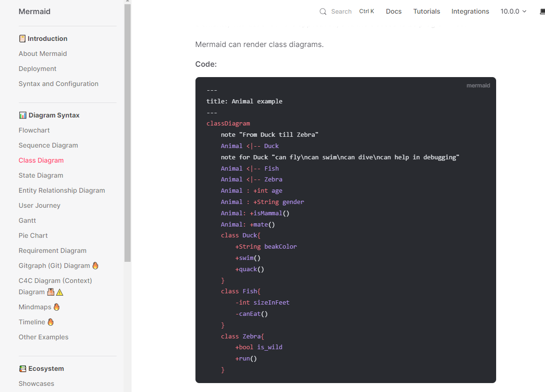Open the Pie Chart page
This screenshot has width=545, height=392.
tap(33, 235)
